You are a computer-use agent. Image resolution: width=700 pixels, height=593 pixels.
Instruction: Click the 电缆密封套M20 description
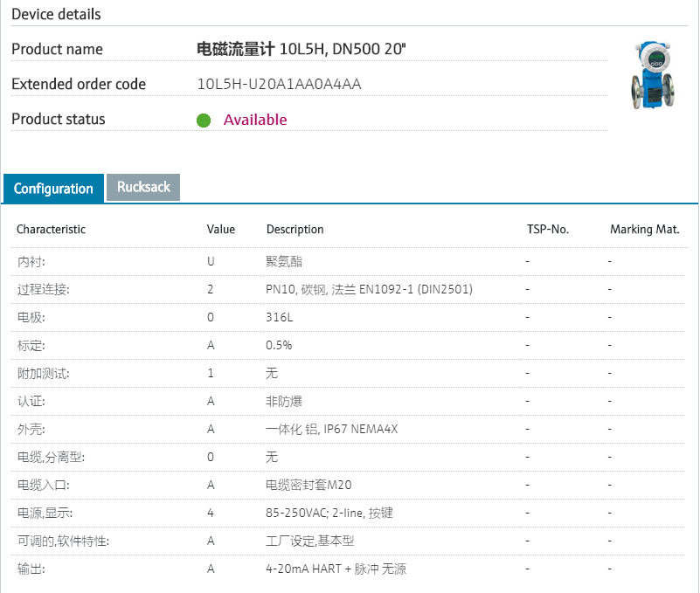(x=308, y=485)
